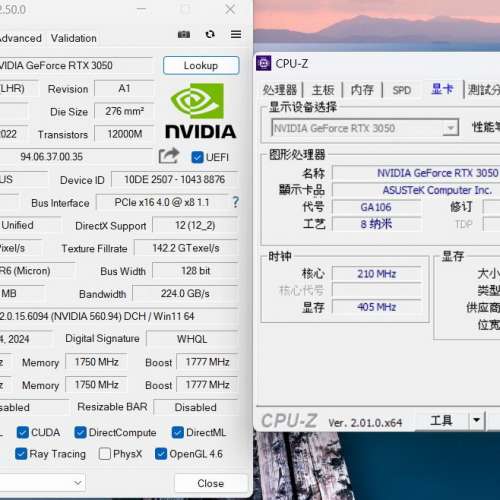Screen dimensions: 500x500
Task: Click CPU-Z 8 纳米 process value
Action: (376, 224)
